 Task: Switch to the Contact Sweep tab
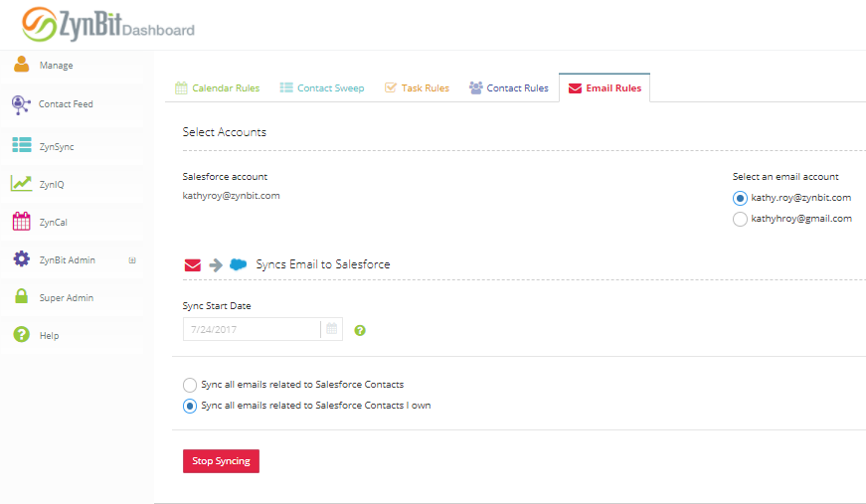coord(322,87)
